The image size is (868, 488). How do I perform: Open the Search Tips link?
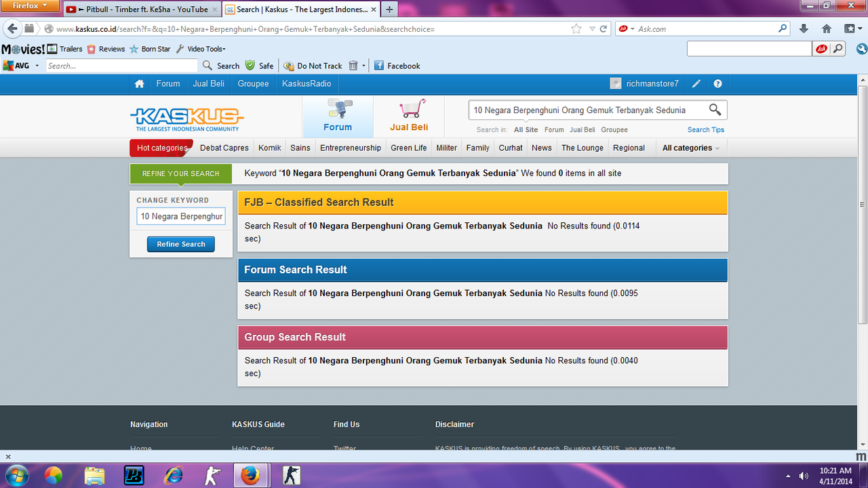[x=706, y=129]
